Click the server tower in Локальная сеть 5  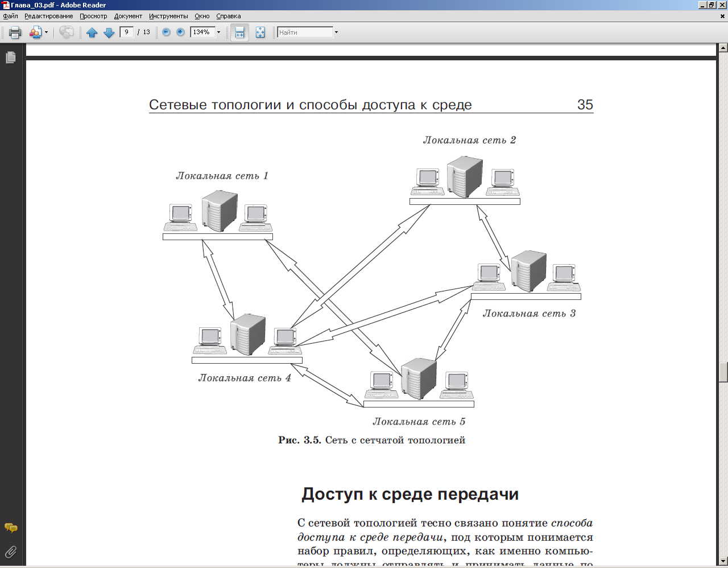419,379
